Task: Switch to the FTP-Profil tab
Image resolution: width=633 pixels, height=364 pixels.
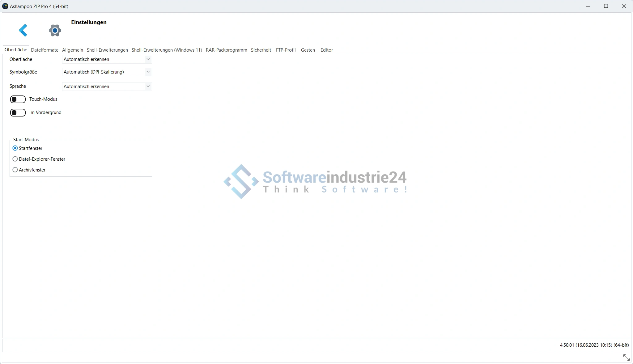Action: coord(286,50)
